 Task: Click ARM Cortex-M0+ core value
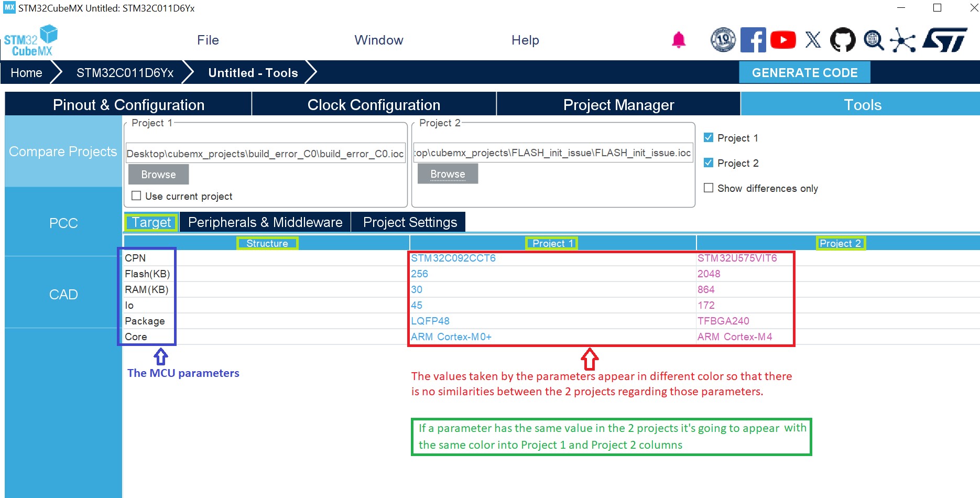click(x=451, y=337)
